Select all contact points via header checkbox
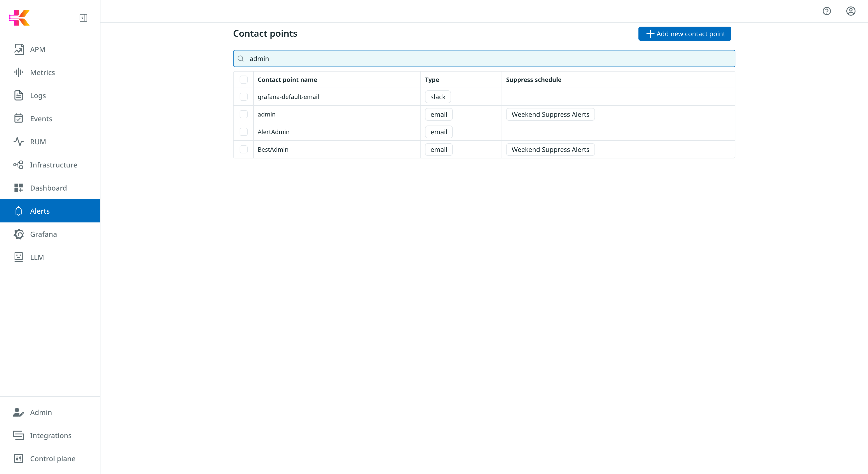Image resolution: width=868 pixels, height=474 pixels. pos(244,80)
